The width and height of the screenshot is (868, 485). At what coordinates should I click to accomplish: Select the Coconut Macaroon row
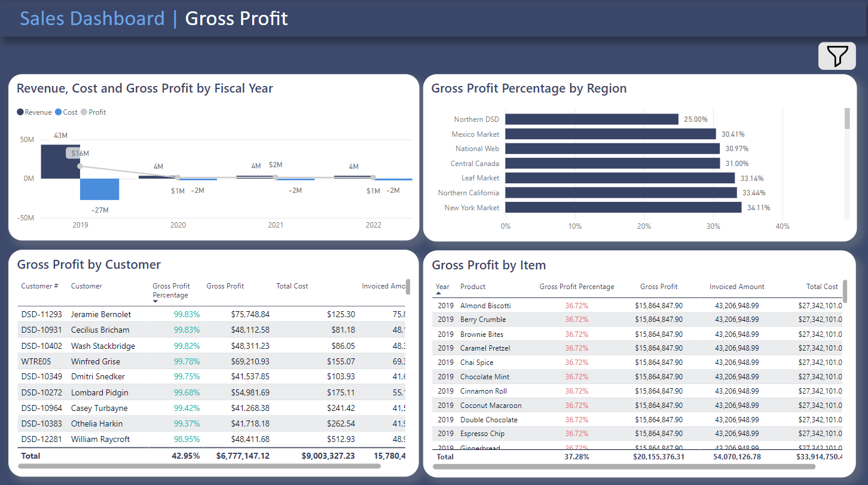coord(637,405)
